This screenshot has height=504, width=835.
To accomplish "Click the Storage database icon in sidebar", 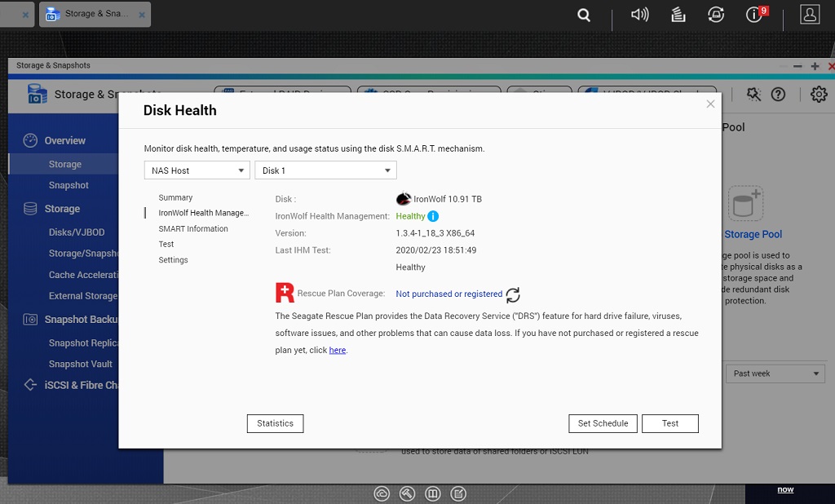I will click(30, 209).
